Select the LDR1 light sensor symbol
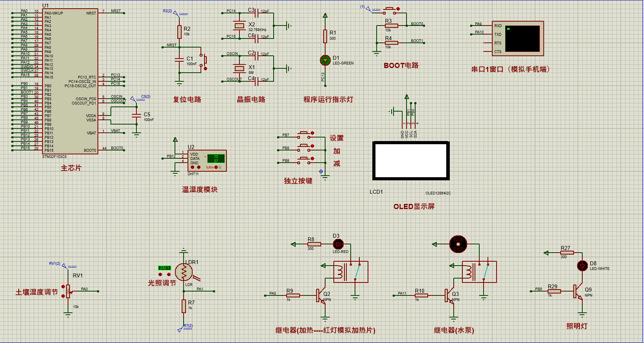 (184, 272)
